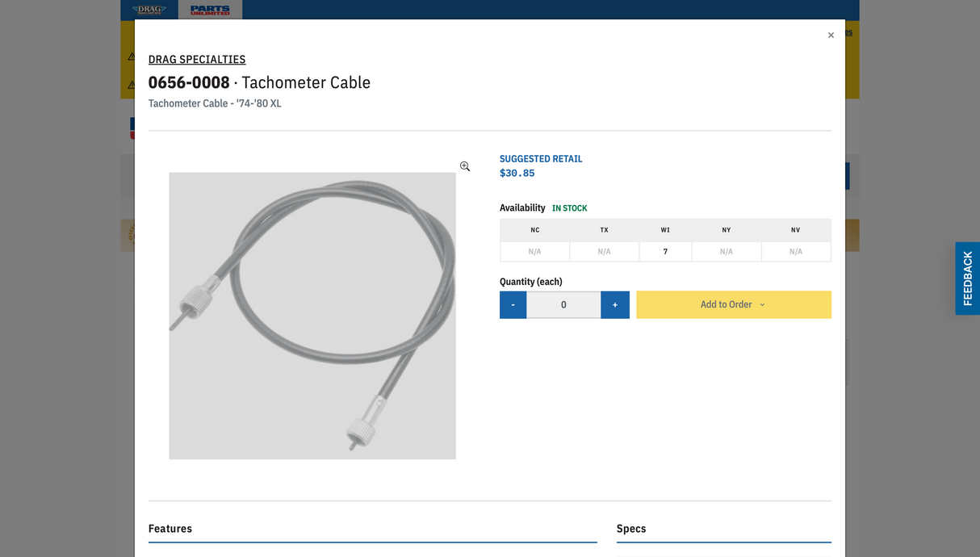Decrease quantity with the minus button
Image resolution: width=980 pixels, height=557 pixels.
tap(513, 304)
